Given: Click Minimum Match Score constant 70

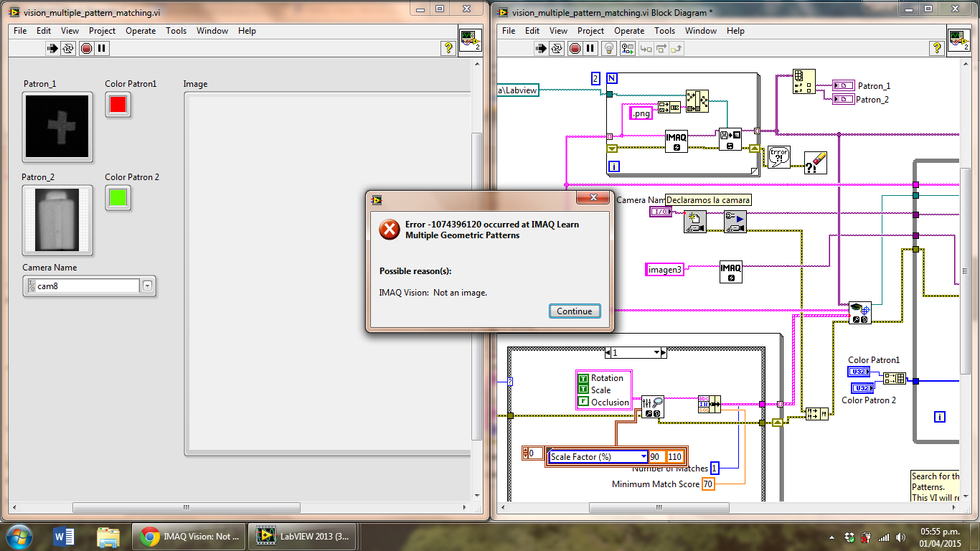Looking at the screenshot, I should (x=708, y=484).
